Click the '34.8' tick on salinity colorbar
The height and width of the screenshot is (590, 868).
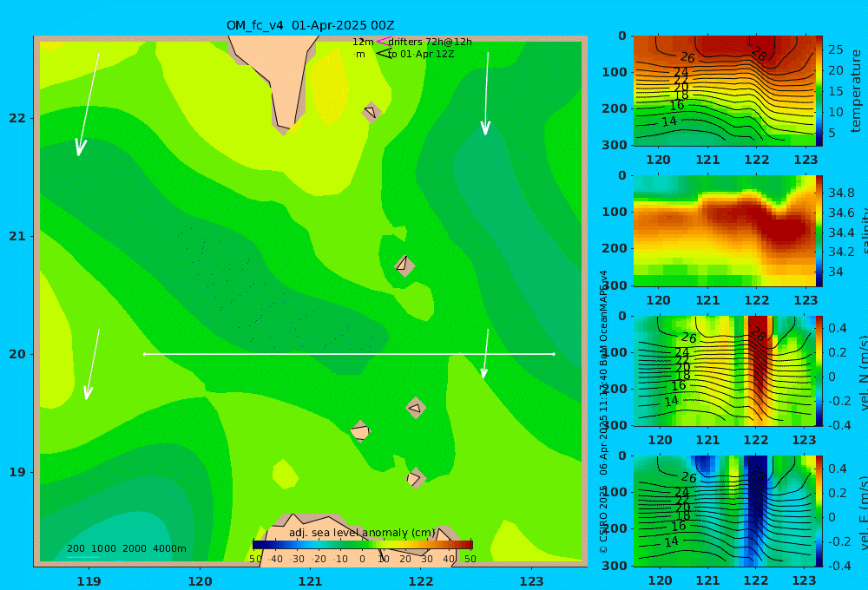pos(841,193)
